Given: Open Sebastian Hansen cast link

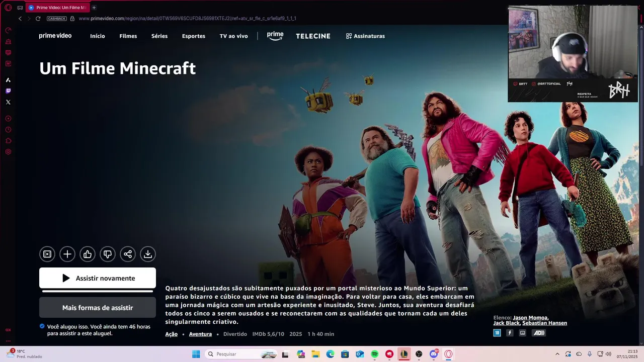Looking at the screenshot, I should click(545, 323).
